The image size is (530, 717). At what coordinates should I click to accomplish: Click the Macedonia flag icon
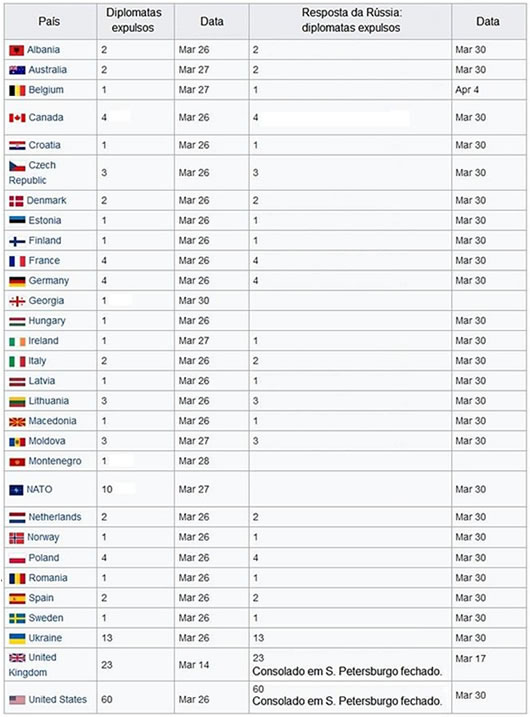pos(17,422)
